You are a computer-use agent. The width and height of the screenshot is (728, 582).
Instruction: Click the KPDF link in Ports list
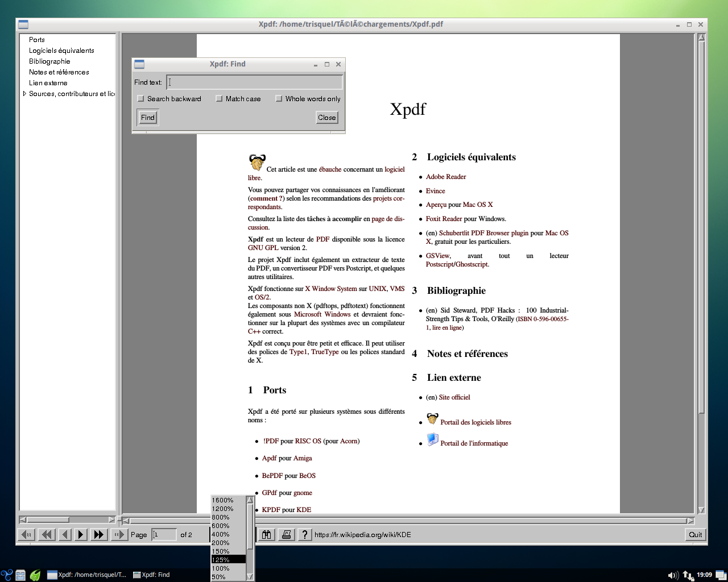point(271,510)
